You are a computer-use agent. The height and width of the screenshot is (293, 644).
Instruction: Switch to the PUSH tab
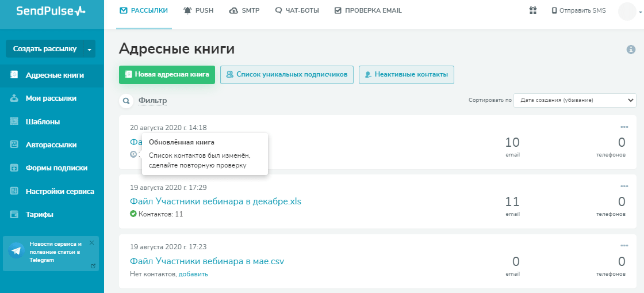[198, 10]
